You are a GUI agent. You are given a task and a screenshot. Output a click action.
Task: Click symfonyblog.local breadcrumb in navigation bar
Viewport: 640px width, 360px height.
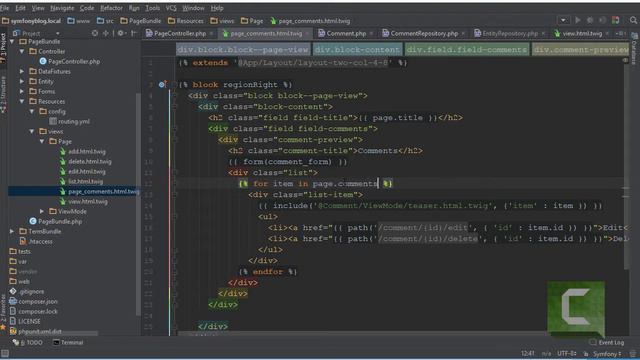point(31,20)
